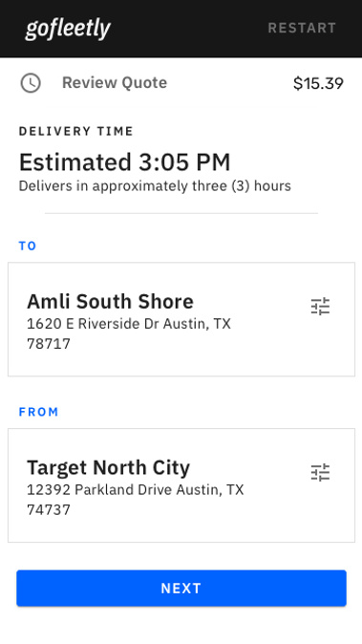
Task: Click the 78717 zip code text
Action: point(49,344)
